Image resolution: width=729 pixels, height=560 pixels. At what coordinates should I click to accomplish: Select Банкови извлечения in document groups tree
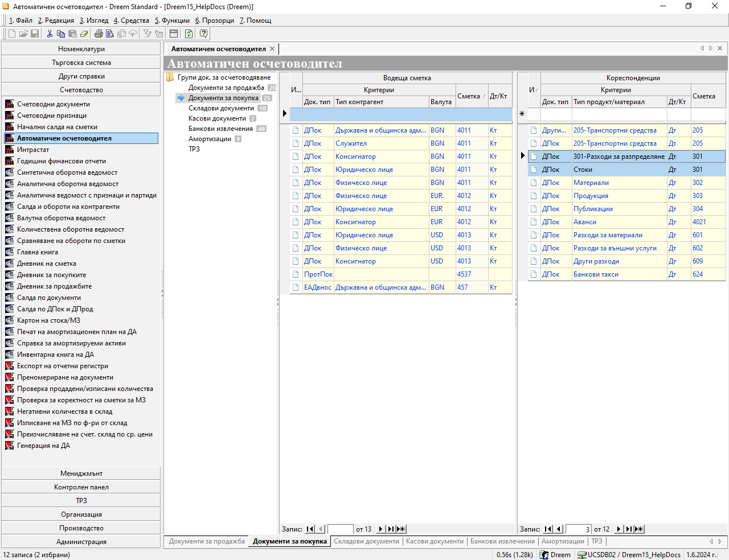click(220, 129)
